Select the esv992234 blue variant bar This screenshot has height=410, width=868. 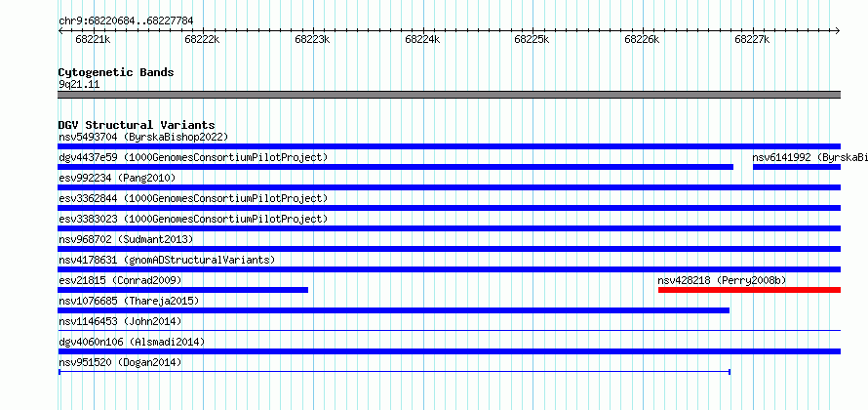(449, 187)
